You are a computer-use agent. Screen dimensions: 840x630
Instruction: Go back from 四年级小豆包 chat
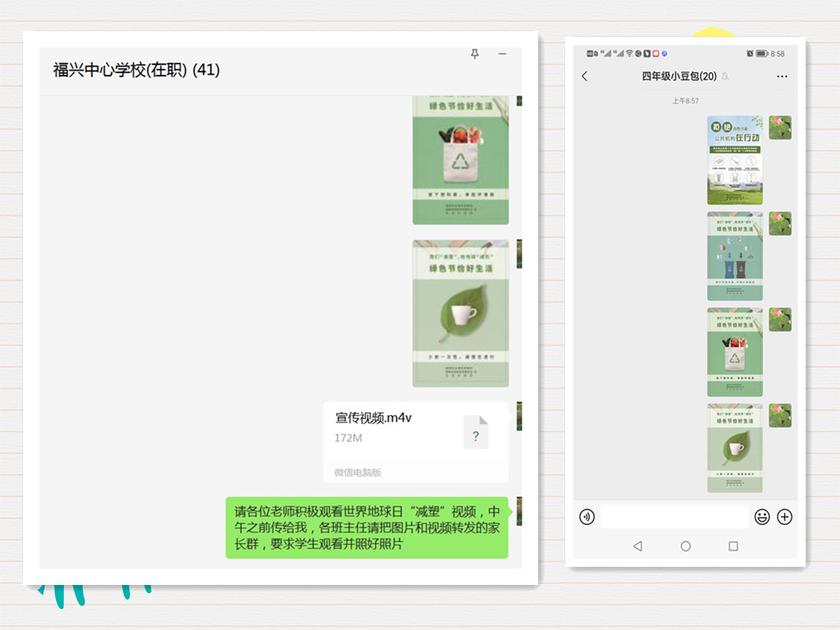[585, 76]
